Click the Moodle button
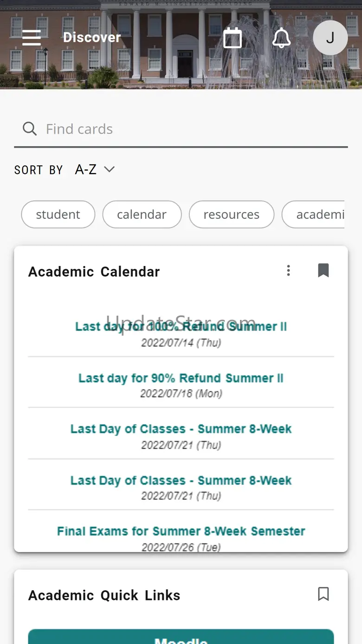This screenshot has height=644, width=362. click(x=181, y=638)
